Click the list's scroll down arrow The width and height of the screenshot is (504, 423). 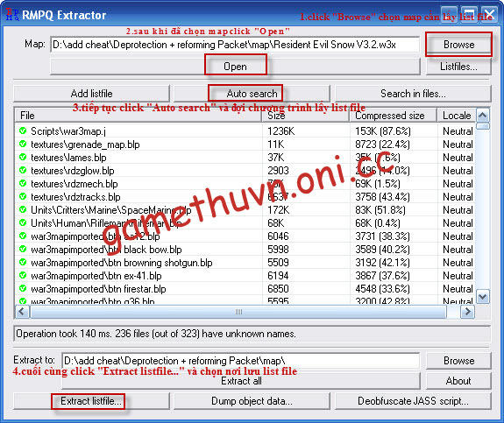[482, 297]
